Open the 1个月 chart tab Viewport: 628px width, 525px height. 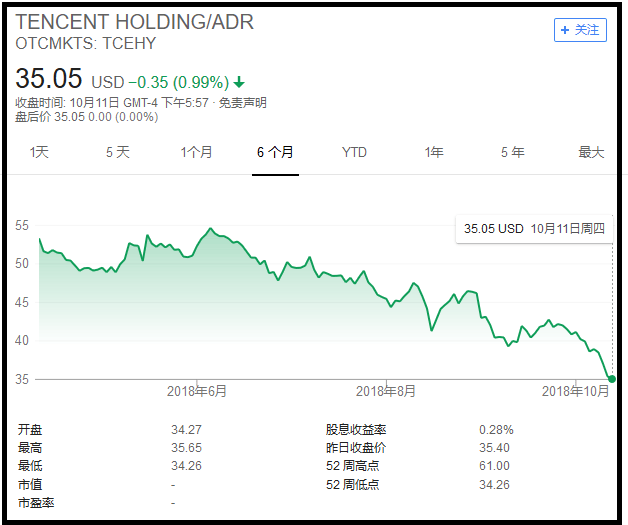tap(196, 152)
